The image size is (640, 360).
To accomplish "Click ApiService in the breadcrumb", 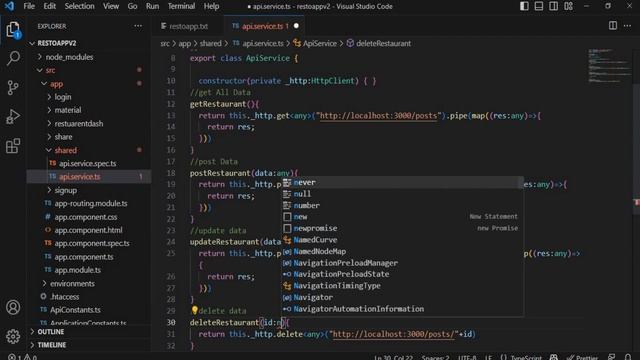I will tap(320, 43).
